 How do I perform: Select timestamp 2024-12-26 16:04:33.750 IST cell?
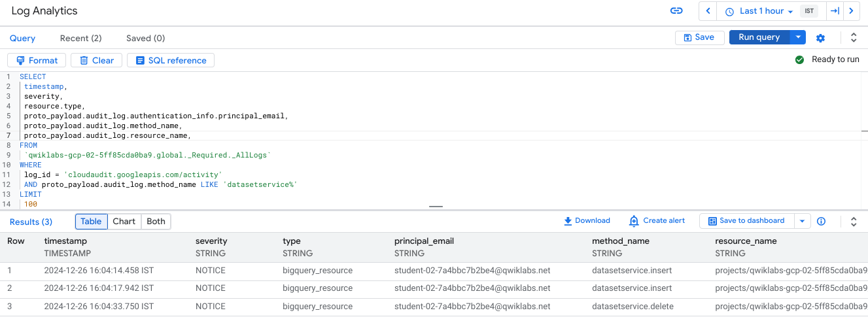[x=99, y=306]
